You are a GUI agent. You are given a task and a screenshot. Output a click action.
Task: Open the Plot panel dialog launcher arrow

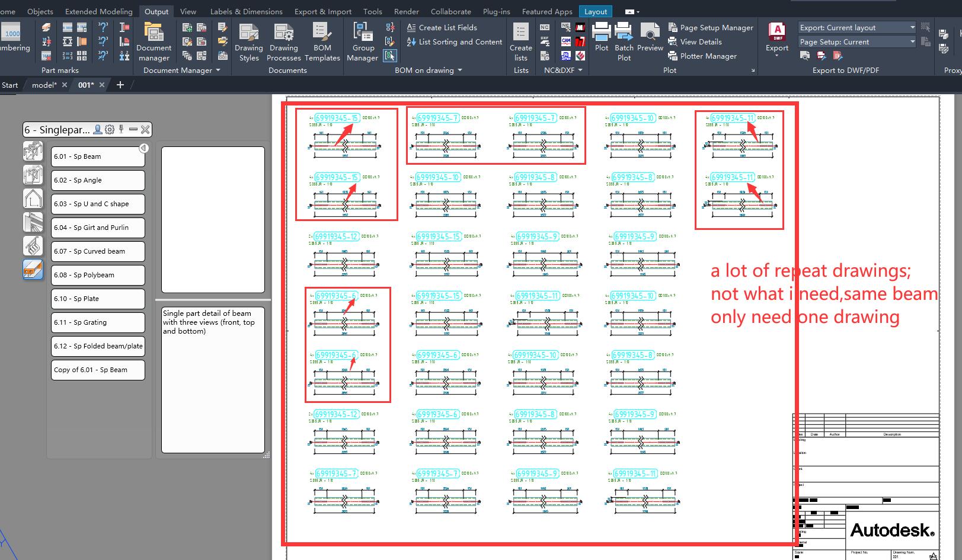pyautogui.click(x=753, y=71)
